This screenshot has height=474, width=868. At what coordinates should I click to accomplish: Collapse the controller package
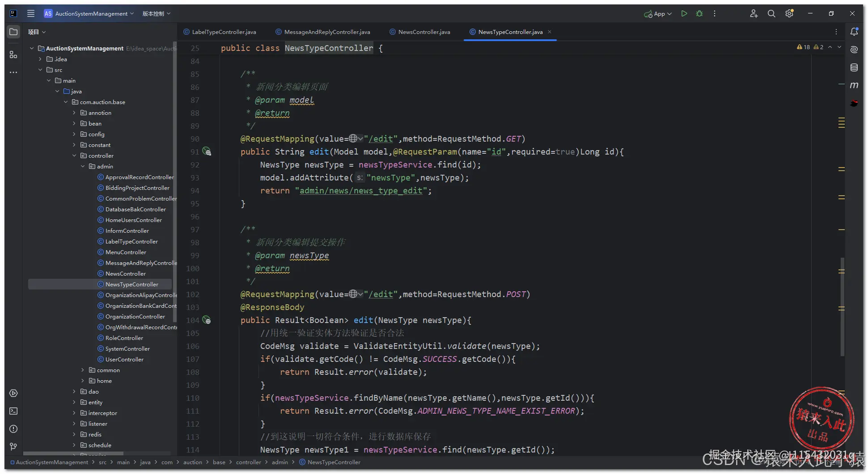pos(74,155)
